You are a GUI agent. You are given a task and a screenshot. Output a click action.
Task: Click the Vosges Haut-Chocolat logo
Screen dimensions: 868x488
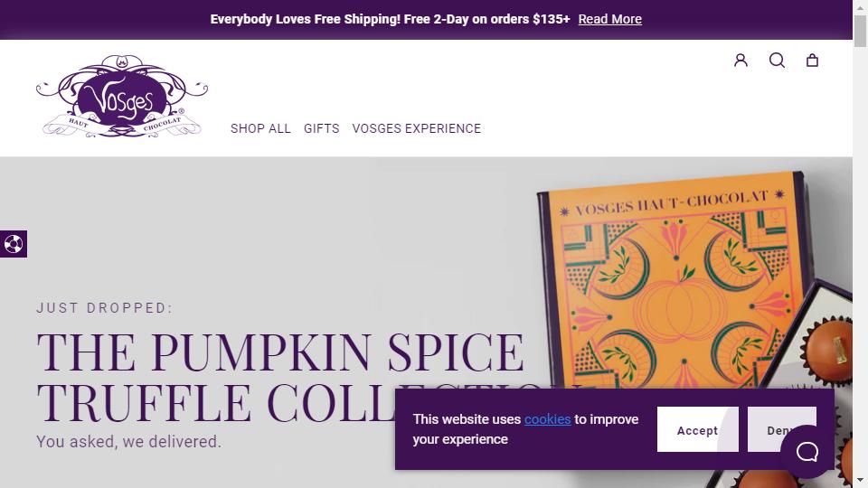(122, 98)
